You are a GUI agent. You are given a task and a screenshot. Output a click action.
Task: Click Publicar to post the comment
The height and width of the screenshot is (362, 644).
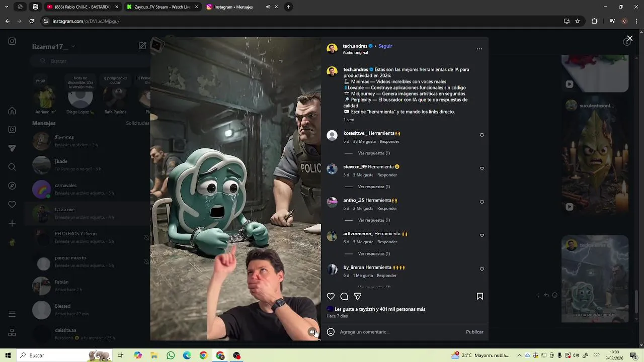(474, 332)
